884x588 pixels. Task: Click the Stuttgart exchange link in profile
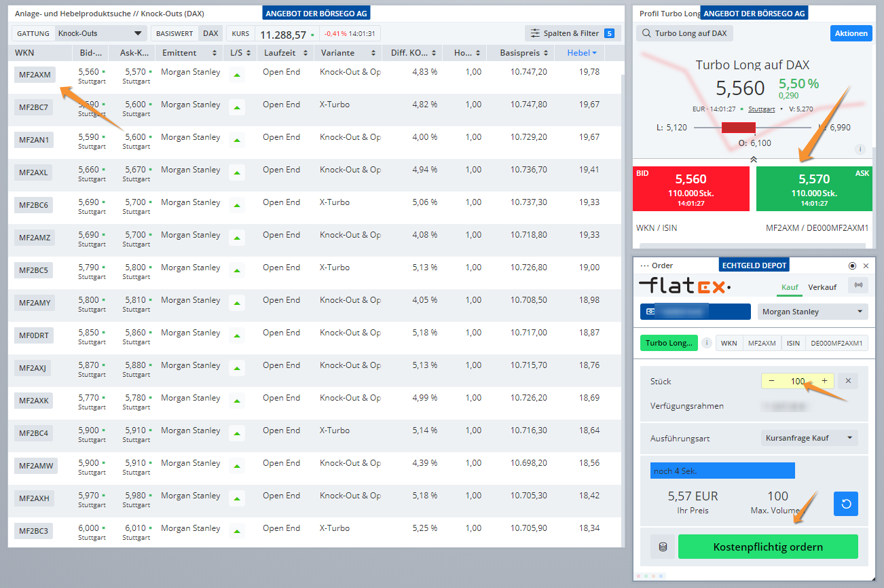(762, 109)
